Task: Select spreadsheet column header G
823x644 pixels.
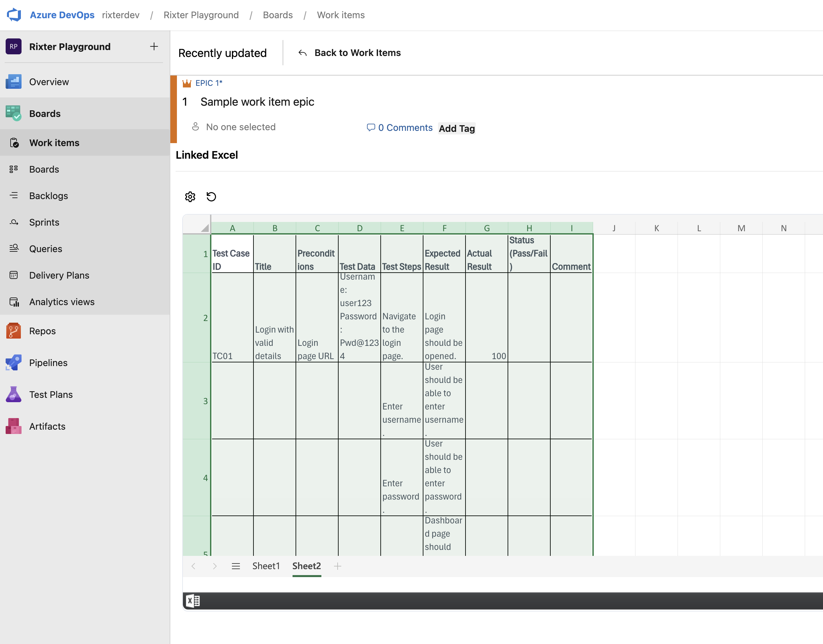Action: (x=486, y=228)
